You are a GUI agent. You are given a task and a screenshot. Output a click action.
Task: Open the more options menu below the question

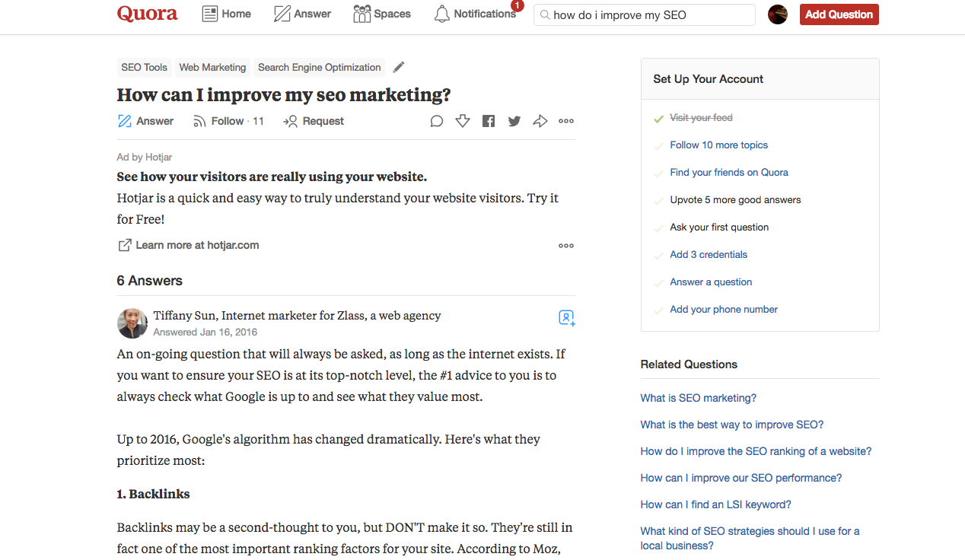pyautogui.click(x=565, y=120)
